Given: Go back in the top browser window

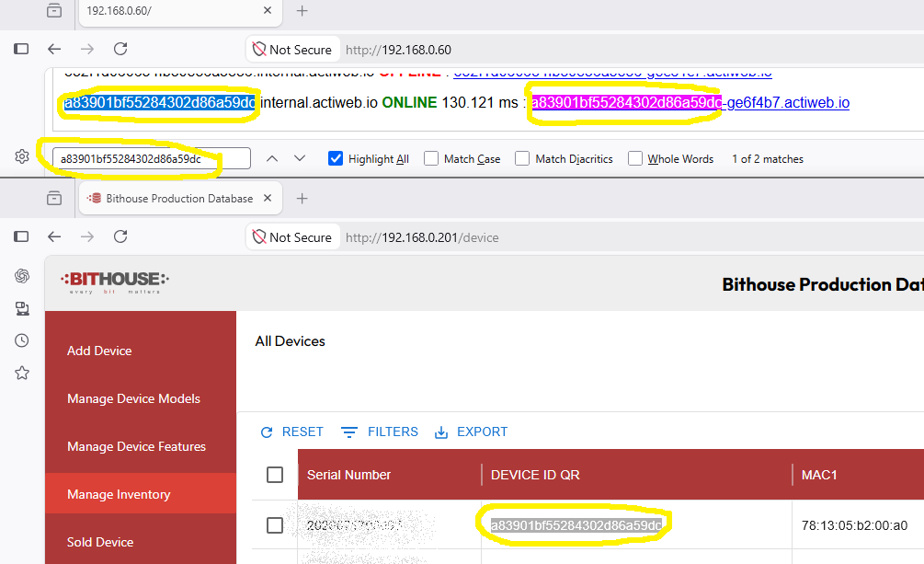Looking at the screenshot, I should pyautogui.click(x=54, y=49).
